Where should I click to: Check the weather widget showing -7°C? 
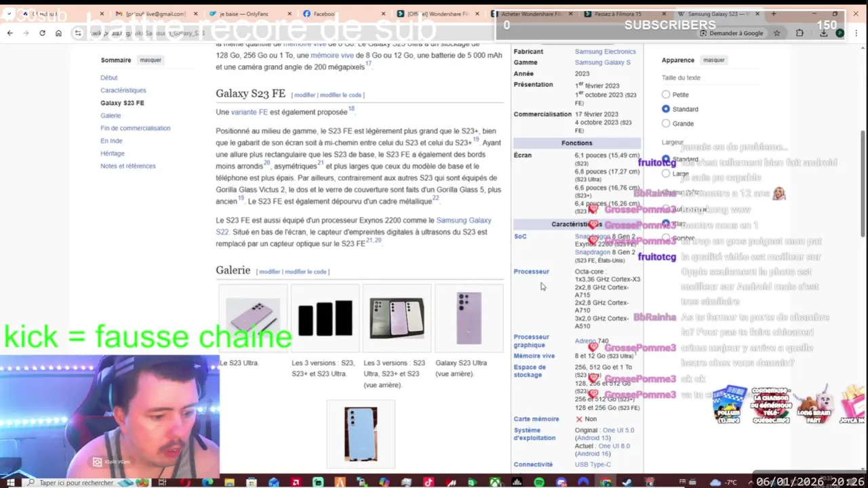point(723,482)
